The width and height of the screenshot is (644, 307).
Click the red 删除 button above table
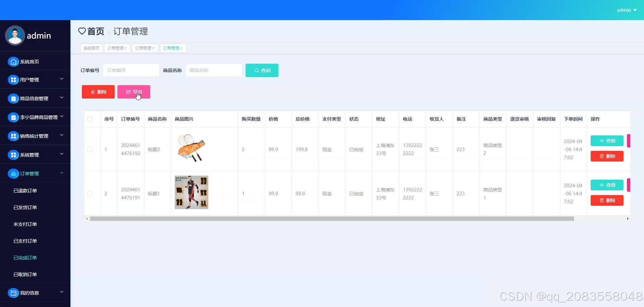(x=98, y=92)
